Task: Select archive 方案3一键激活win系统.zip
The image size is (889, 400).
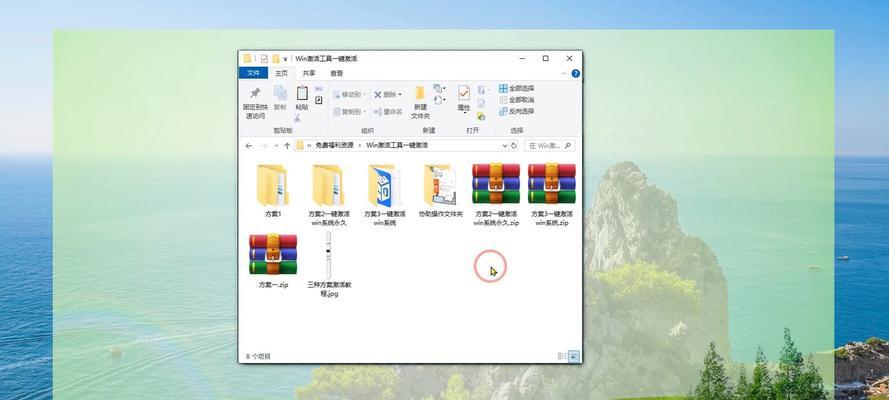Action: click(x=552, y=194)
